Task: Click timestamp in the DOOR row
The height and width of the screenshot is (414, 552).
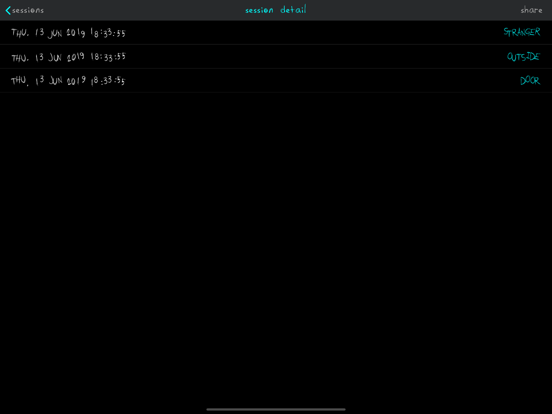Action: click(x=68, y=81)
